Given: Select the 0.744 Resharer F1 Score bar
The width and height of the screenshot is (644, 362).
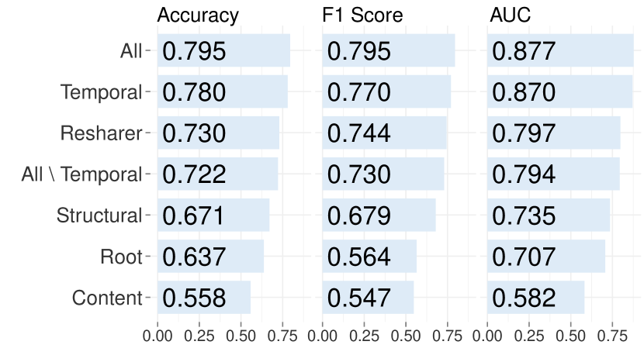Looking at the screenshot, I should click(x=385, y=133).
